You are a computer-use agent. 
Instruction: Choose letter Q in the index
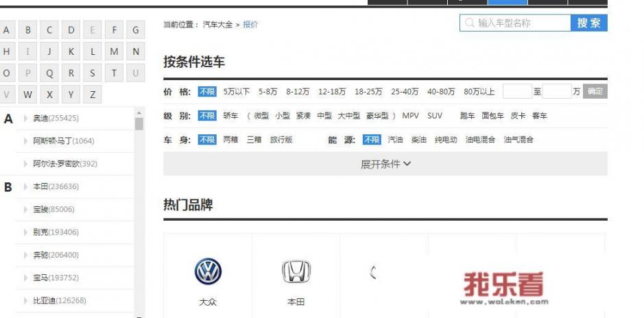click(x=49, y=73)
